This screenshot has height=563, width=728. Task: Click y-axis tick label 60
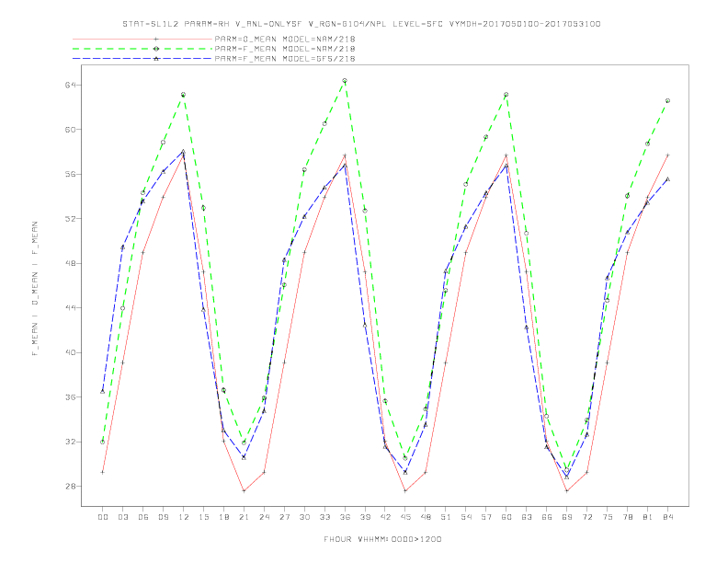pyautogui.click(x=70, y=130)
